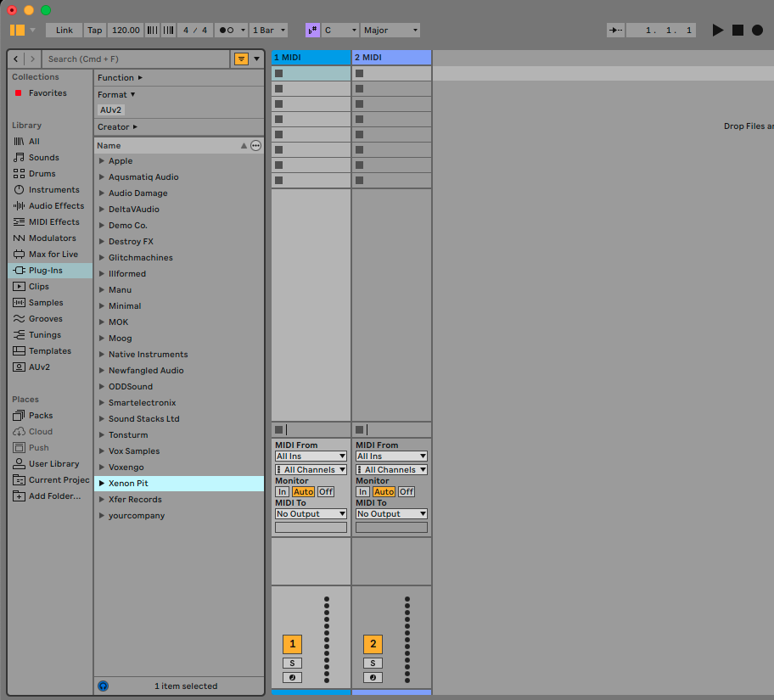
Task: Set track 1 monitor to In
Action: click(x=282, y=491)
